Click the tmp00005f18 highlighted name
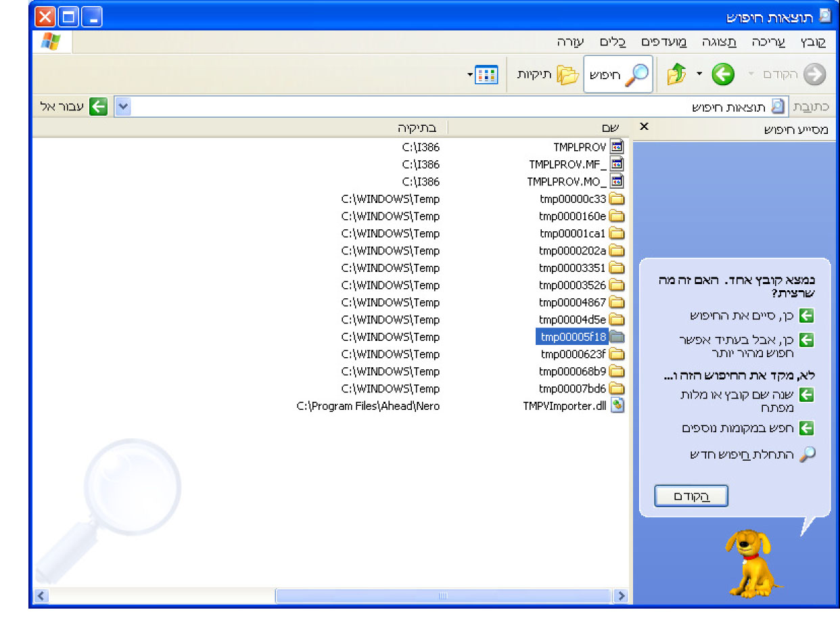The width and height of the screenshot is (840, 625). (572, 337)
